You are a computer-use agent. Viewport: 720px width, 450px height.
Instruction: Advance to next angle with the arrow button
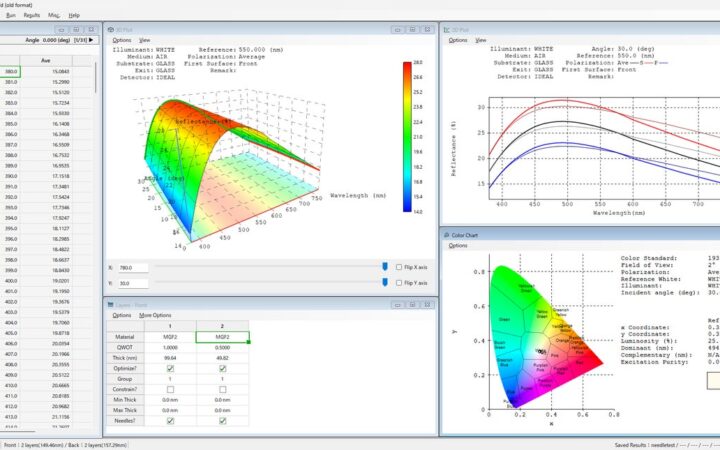pyautogui.click(x=91, y=40)
